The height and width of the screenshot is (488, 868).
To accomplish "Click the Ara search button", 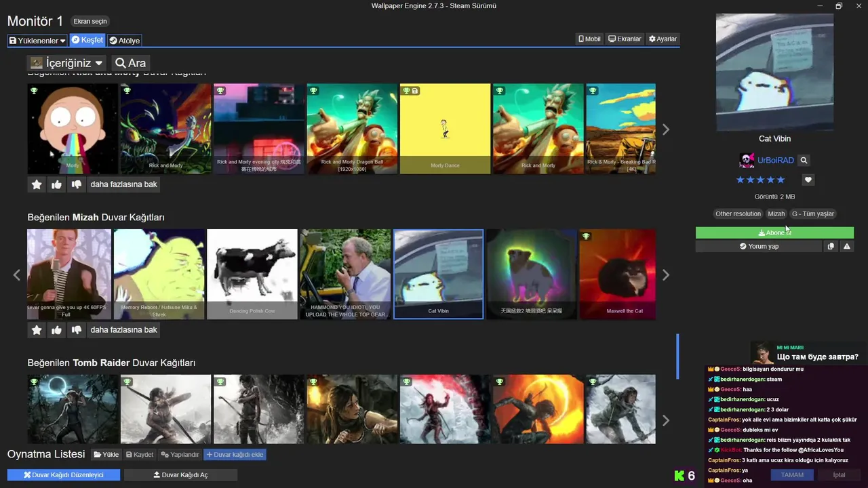I will (x=130, y=63).
